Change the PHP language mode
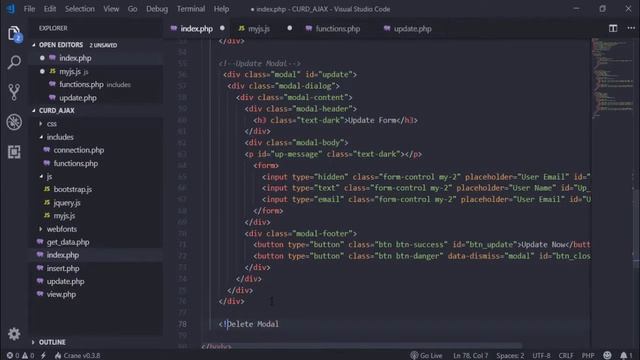 [x=588, y=356]
